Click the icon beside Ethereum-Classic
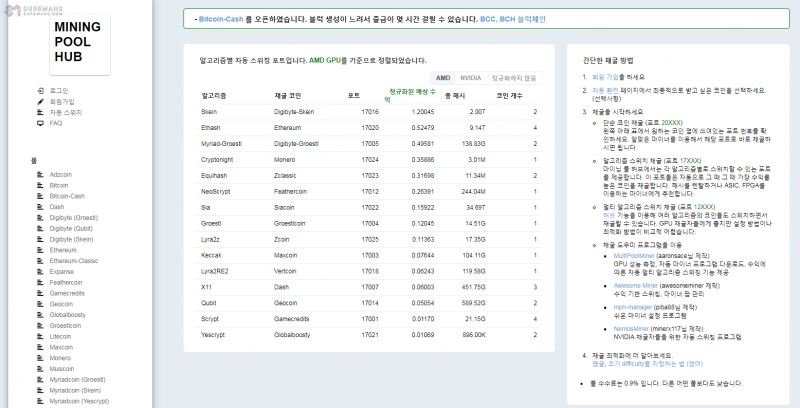The width and height of the screenshot is (800, 408). point(41,261)
